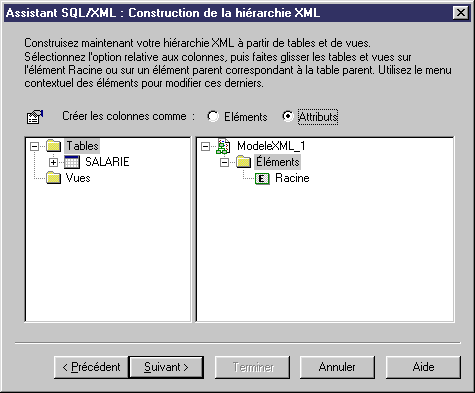Collapse the Éléments folder node

pyautogui.click(x=225, y=162)
